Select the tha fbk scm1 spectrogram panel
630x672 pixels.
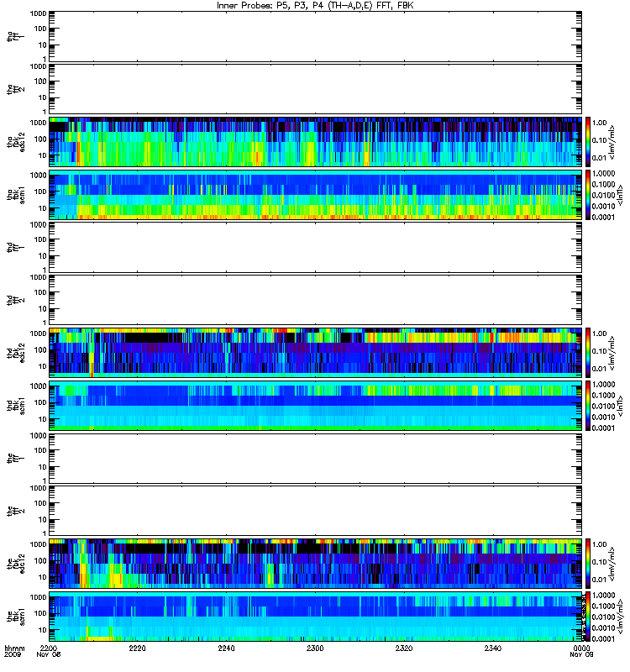pyautogui.click(x=316, y=195)
